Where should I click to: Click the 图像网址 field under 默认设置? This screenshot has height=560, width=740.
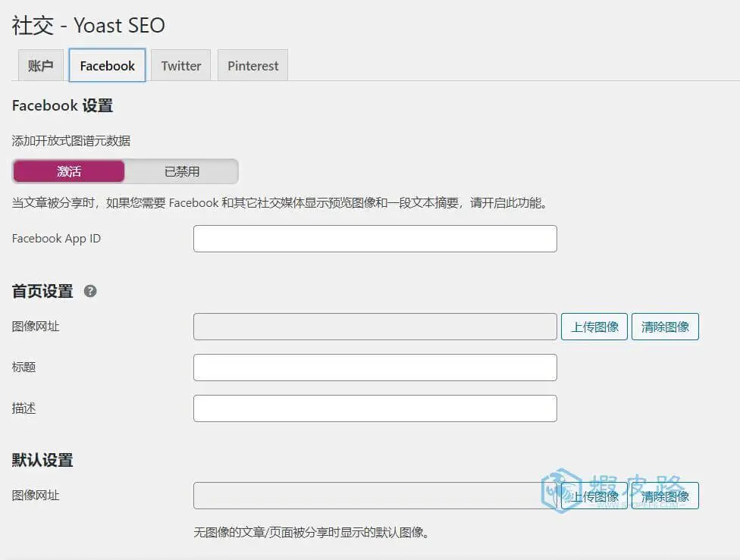pyautogui.click(x=375, y=496)
